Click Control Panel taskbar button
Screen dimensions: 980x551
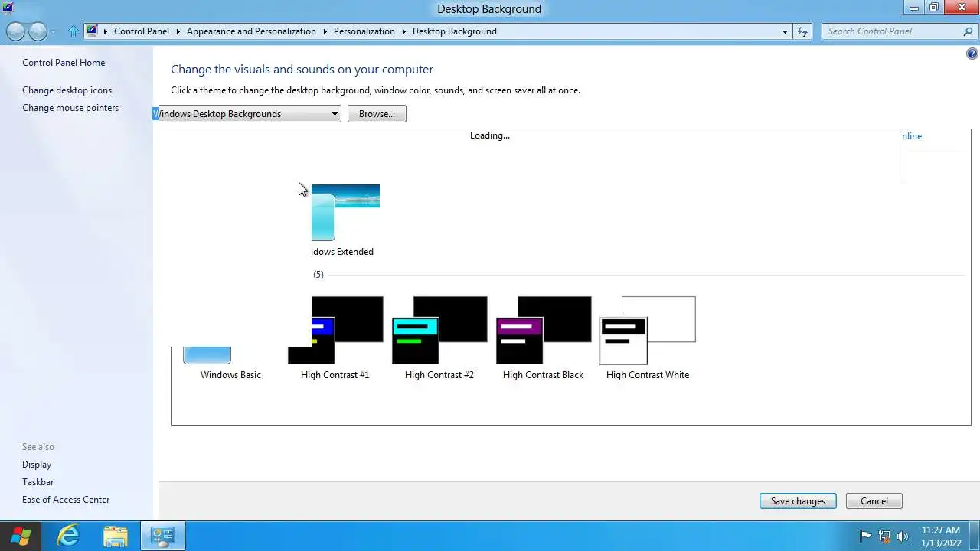(162, 536)
